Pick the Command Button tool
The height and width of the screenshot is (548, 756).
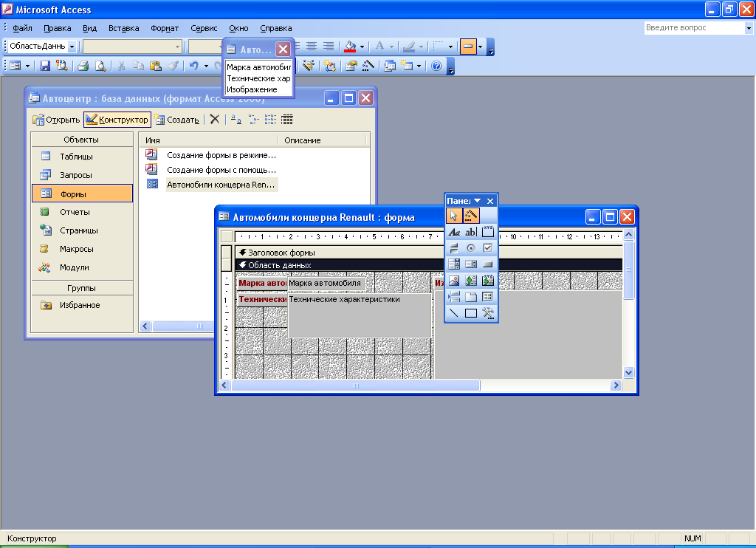tap(488, 264)
